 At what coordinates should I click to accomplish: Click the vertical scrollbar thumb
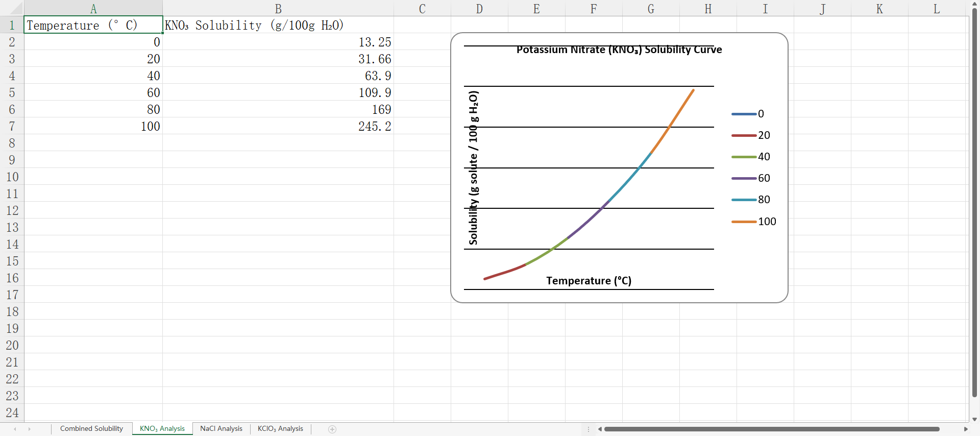click(x=974, y=202)
